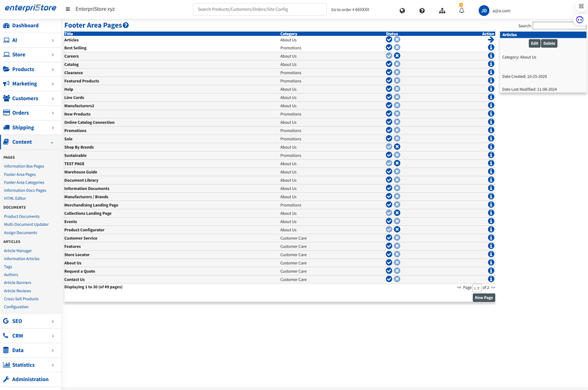Open the page number dropdown
The width and height of the screenshot is (588, 390).
[477, 288]
